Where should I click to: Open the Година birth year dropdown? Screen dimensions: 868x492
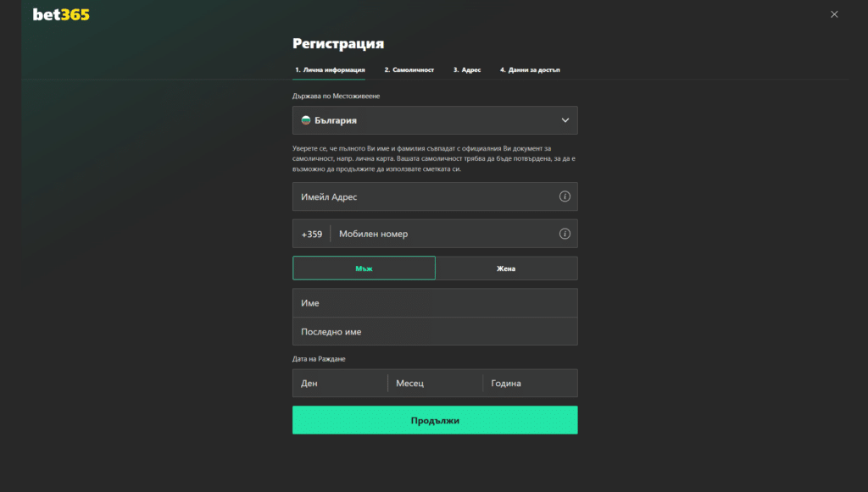[530, 384]
